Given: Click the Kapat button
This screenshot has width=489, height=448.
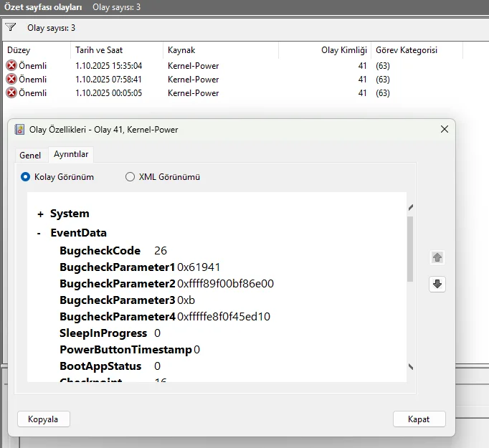Looking at the screenshot, I should 419,419.
